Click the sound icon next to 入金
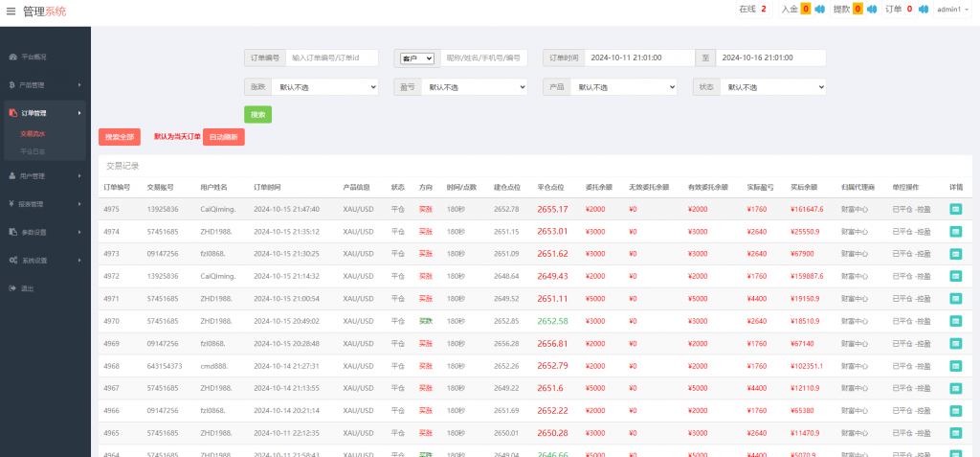 [819, 10]
